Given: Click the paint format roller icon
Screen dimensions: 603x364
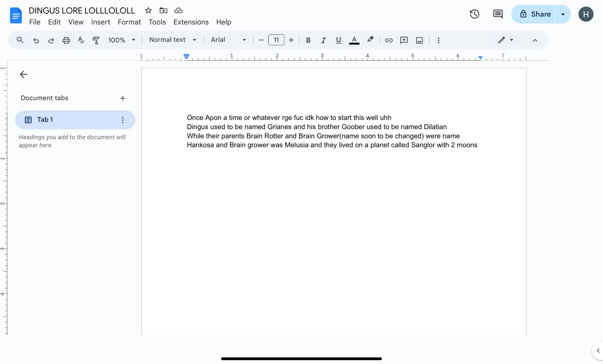Looking at the screenshot, I should [96, 40].
